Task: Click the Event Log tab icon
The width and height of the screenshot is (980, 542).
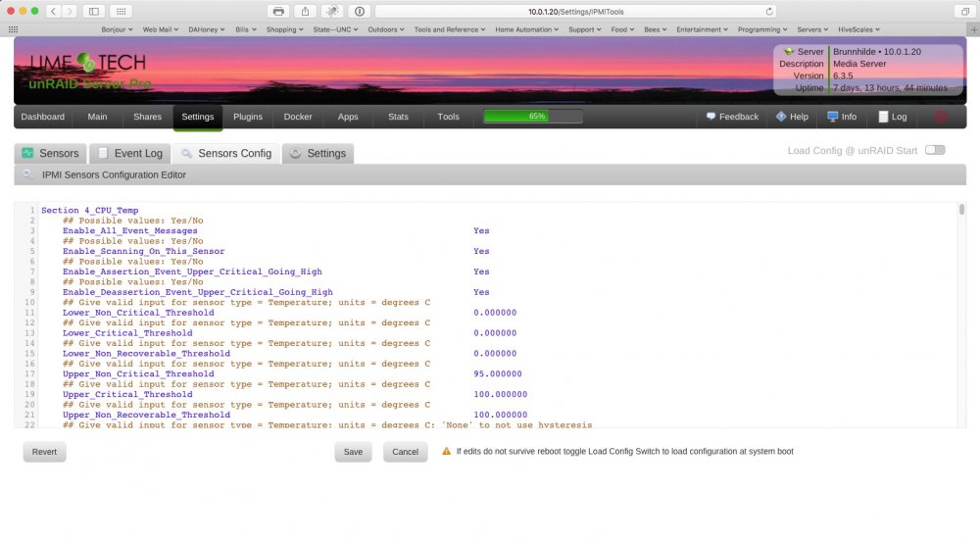Action: [103, 153]
